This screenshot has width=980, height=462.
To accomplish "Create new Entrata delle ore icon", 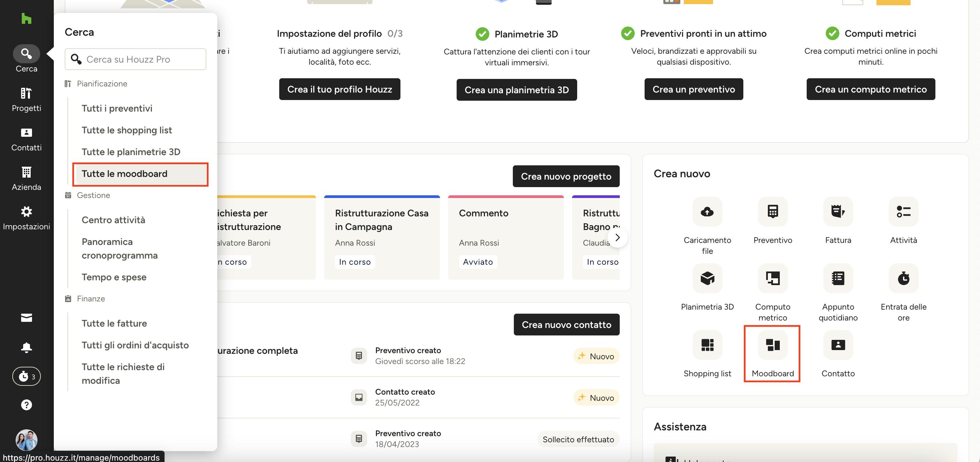I will click(x=903, y=278).
